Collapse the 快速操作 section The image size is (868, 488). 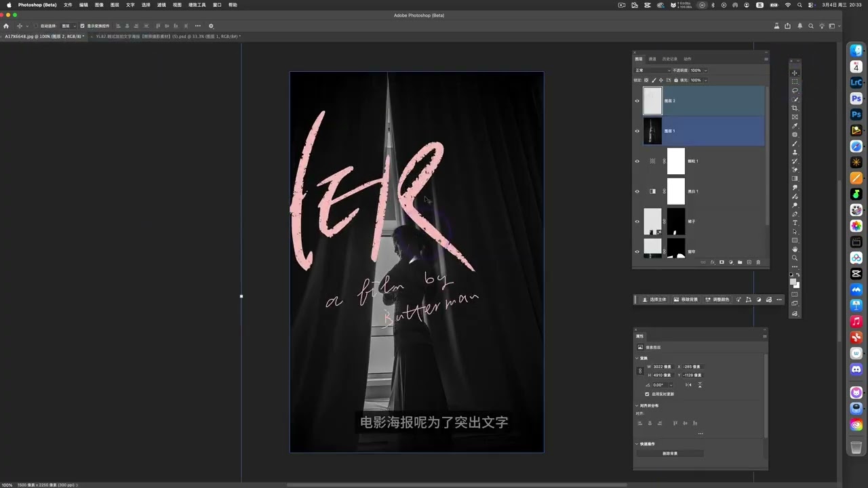click(637, 444)
